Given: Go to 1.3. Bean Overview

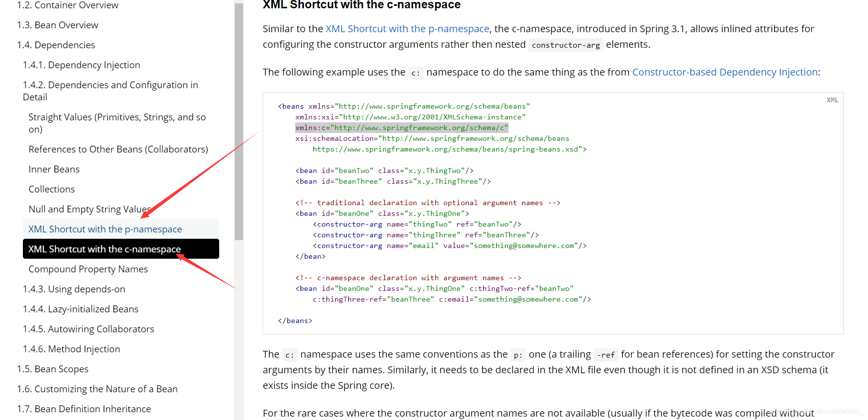Looking at the screenshot, I should pyautogui.click(x=57, y=25).
